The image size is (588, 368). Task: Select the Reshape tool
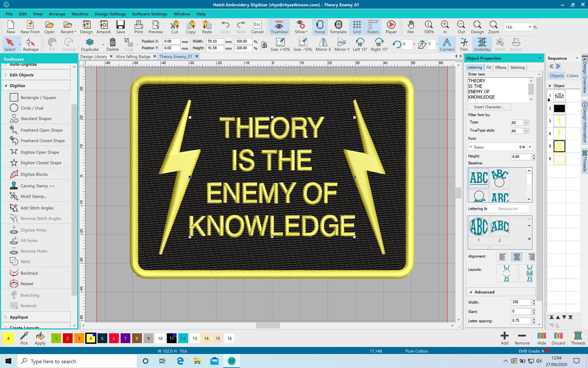(31, 44)
